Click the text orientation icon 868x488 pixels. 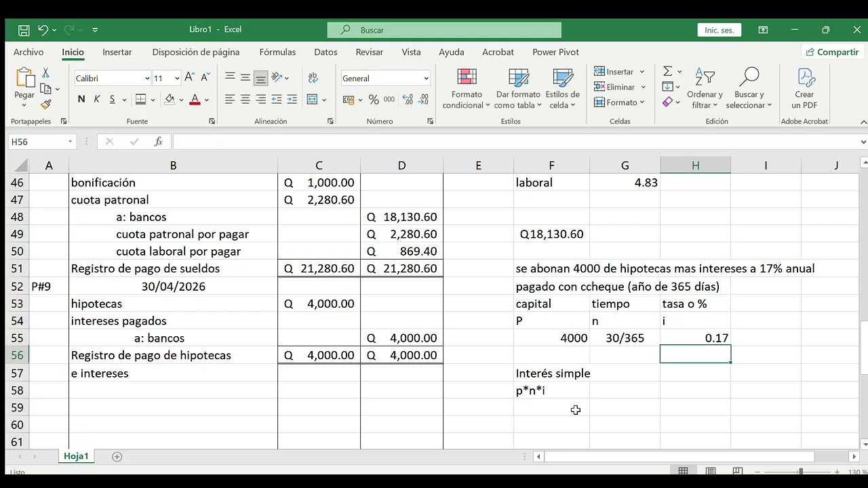click(277, 78)
